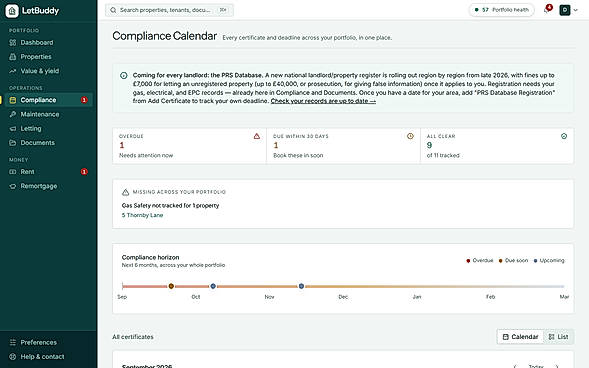Open Help & contact
This screenshot has height=368, width=589.
pyautogui.click(x=48, y=357)
